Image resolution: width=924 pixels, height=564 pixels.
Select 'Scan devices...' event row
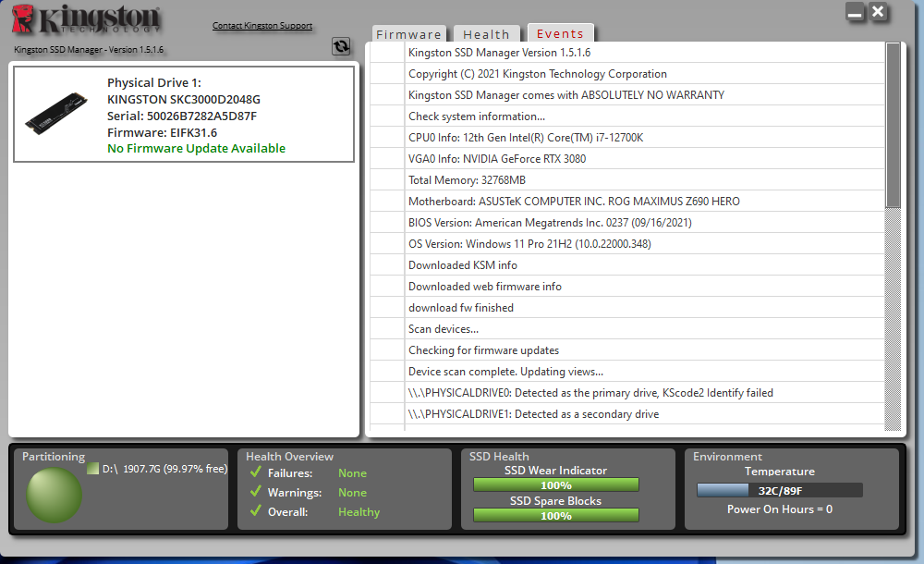[x=627, y=328]
